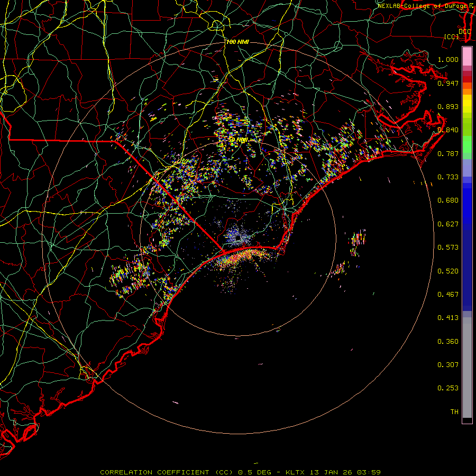Image resolution: width=476 pixels, height=476 pixels.
Task: Pick the red band near 0.947
Action: click(x=467, y=79)
